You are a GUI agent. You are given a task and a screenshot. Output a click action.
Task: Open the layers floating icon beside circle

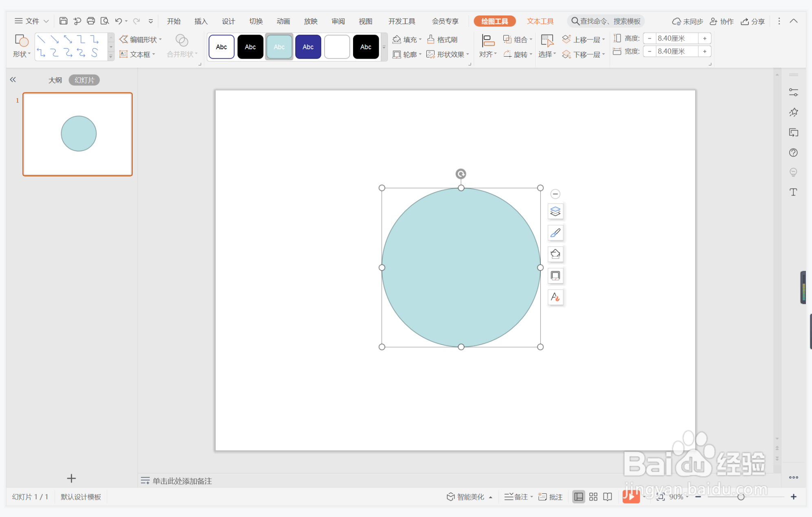(x=555, y=211)
